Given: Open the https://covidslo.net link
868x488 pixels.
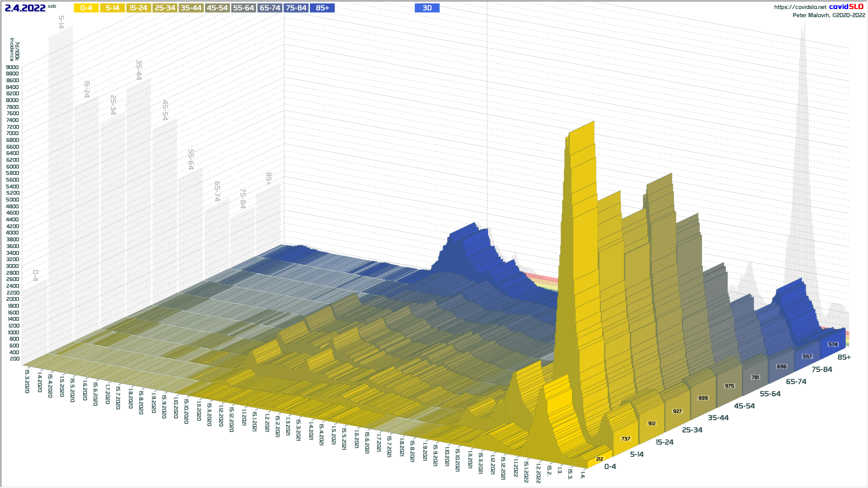Looking at the screenshot, I should 800,7.
